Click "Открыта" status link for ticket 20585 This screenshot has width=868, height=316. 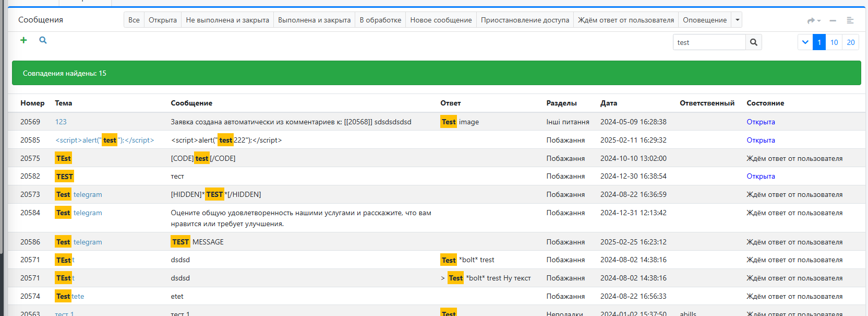761,140
